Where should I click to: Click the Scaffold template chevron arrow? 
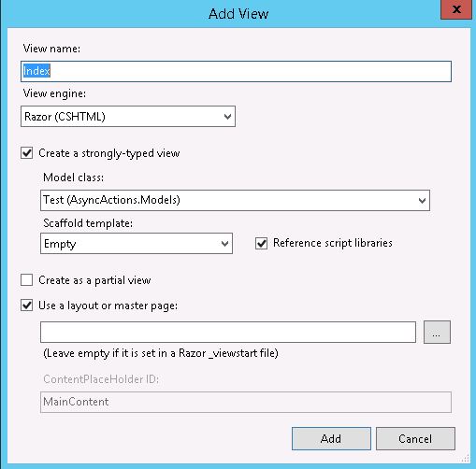tap(224, 244)
